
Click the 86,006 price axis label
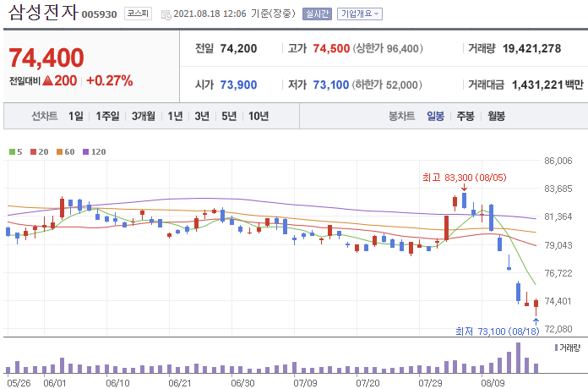pos(558,161)
